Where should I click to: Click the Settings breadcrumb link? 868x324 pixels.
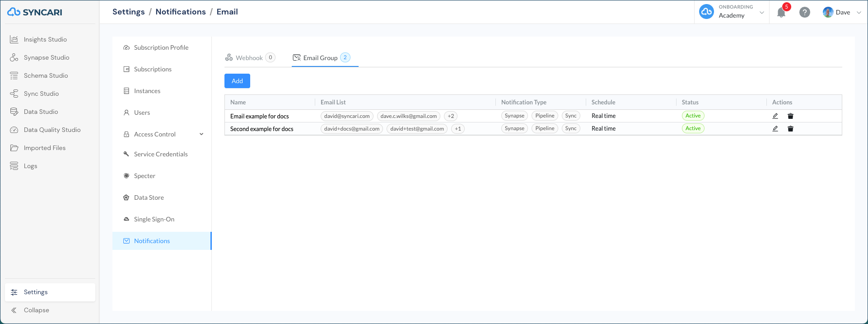(129, 12)
